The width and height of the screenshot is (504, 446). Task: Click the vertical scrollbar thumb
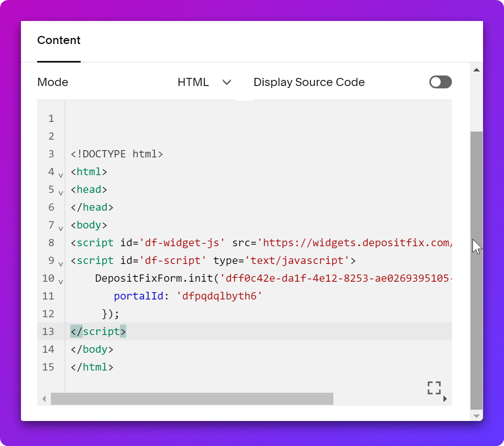pyautogui.click(x=477, y=270)
